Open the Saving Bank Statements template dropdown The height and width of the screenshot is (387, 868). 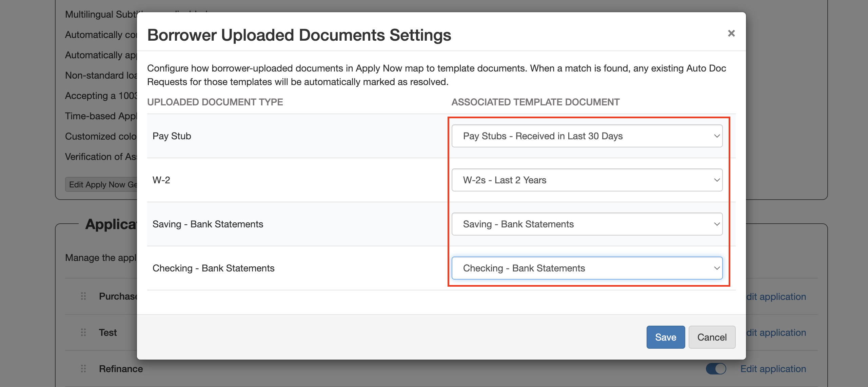click(587, 224)
